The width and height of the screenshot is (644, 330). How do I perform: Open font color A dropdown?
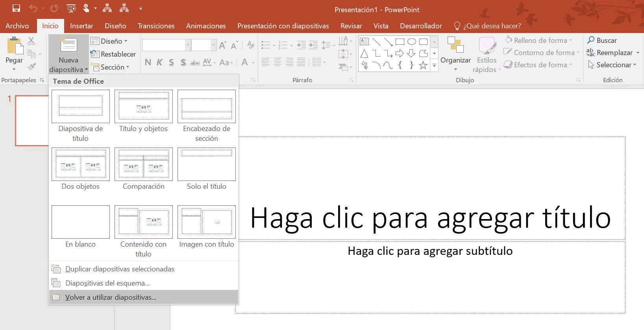coord(248,62)
